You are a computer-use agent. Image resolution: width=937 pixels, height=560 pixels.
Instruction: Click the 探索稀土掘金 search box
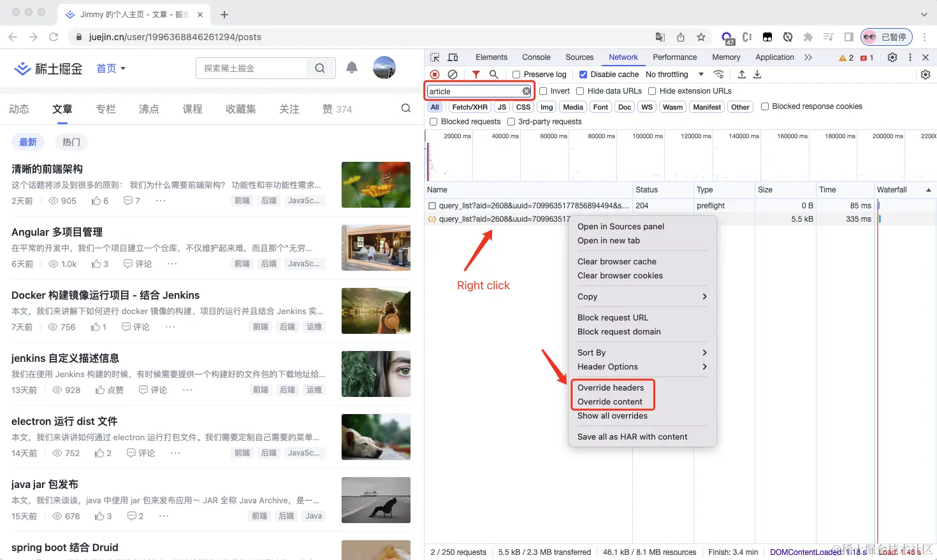[x=252, y=68]
